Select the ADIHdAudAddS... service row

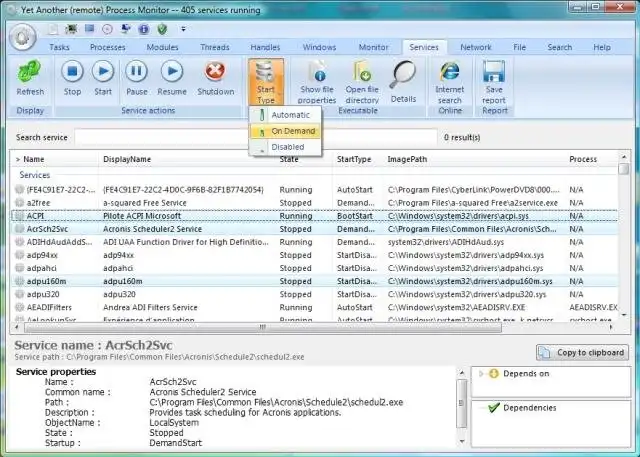point(314,242)
